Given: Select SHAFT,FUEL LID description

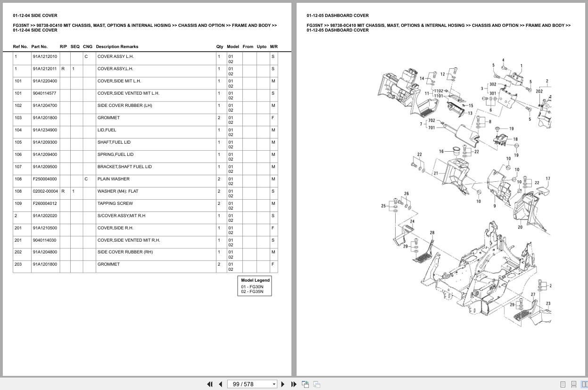Looking at the screenshot, I should click(114, 142).
